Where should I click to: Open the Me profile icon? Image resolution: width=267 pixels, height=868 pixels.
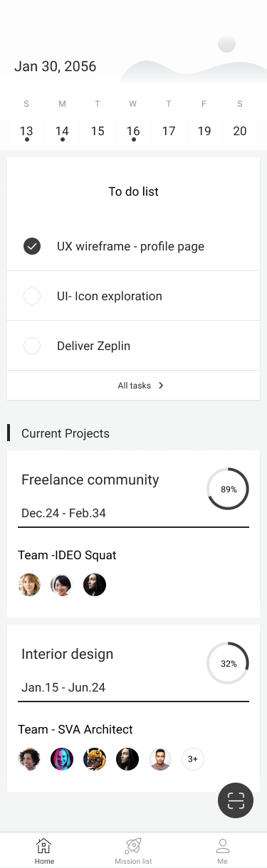[x=223, y=845]
